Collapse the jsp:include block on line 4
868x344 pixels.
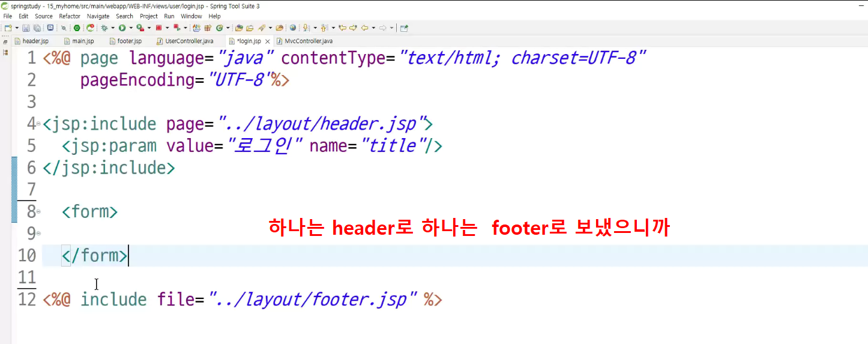click(38, 124)
